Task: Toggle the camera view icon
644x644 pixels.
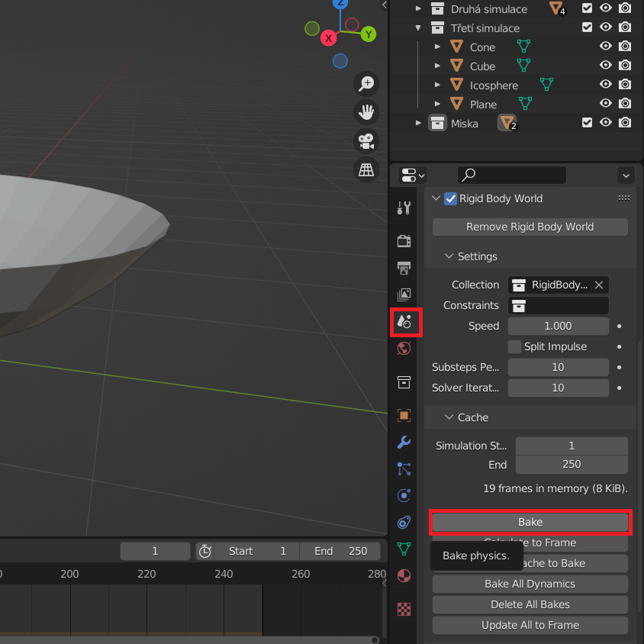Action: 367,140
